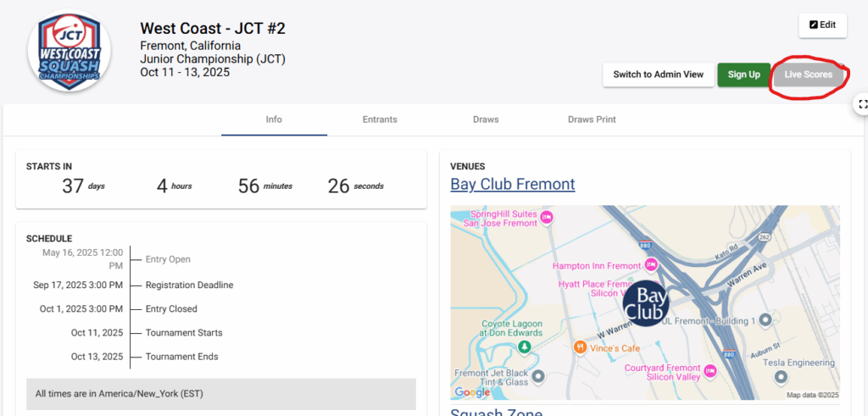Open Switch to Admin View
868x416 pixels.
click(658, 75)
